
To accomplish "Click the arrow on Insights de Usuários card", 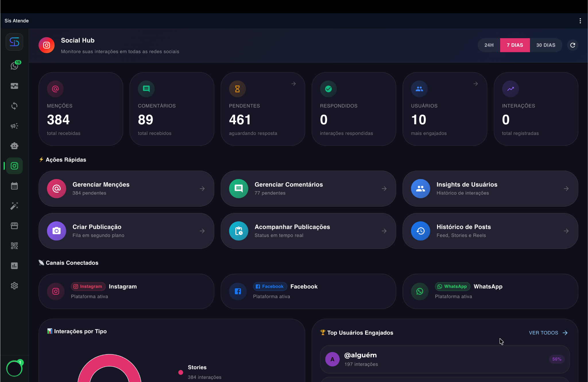I will click(x=566, y=189).
